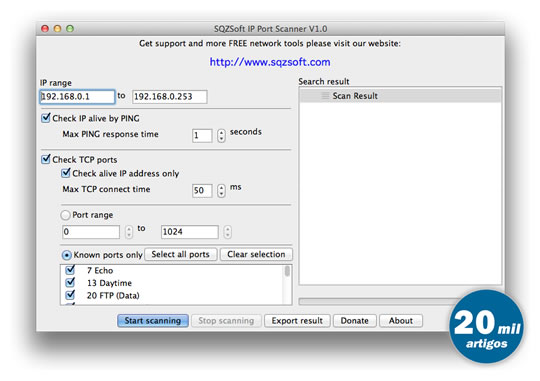Click the scan progress bar
The image size is (540, 381).
pyautogui.click(x=379, y=301)
